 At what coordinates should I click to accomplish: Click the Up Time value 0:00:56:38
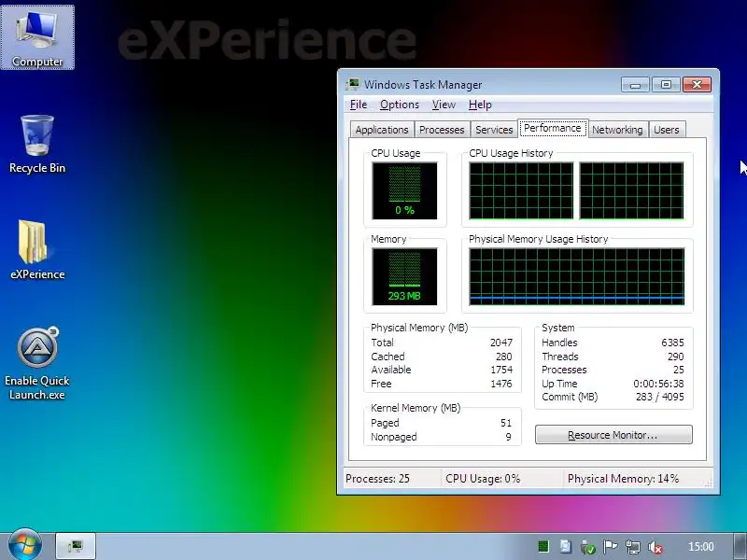pos(658,384)
